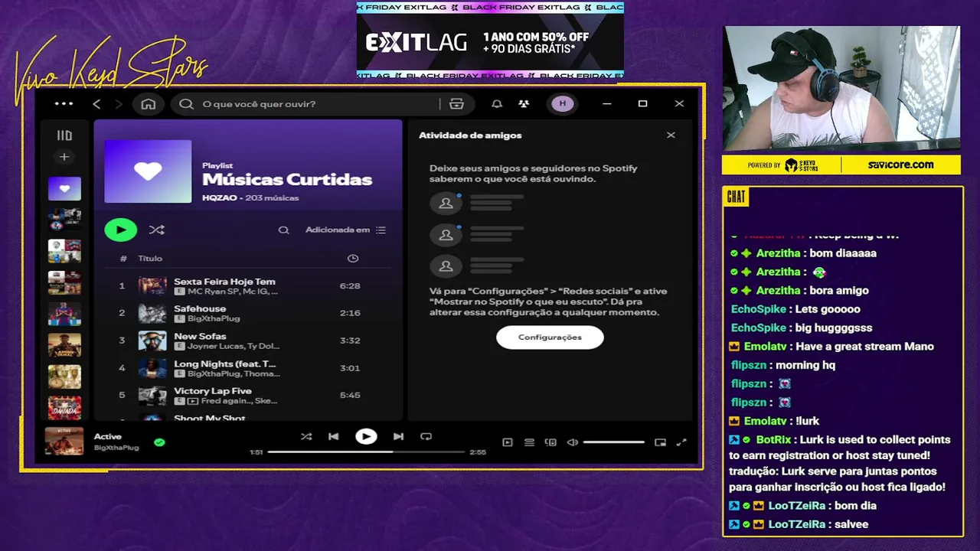Go back with the left arrow
This screenshot has height=551, width=980.
(96, 104)
